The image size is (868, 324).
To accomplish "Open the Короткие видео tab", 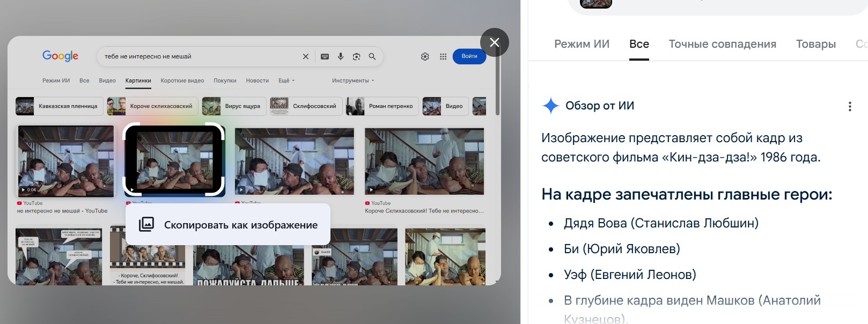I will click(182, 80).
